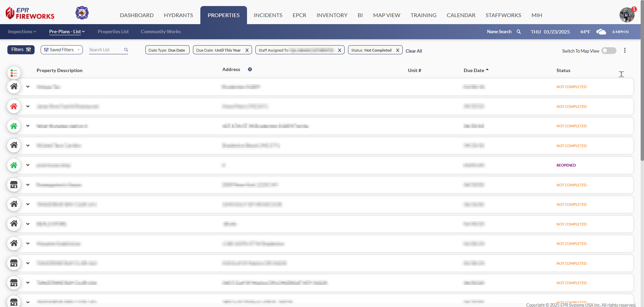This screenshot has width=644, height=307.
Task: Open the Saved Filters dropdown
Action: click(62, 50)
